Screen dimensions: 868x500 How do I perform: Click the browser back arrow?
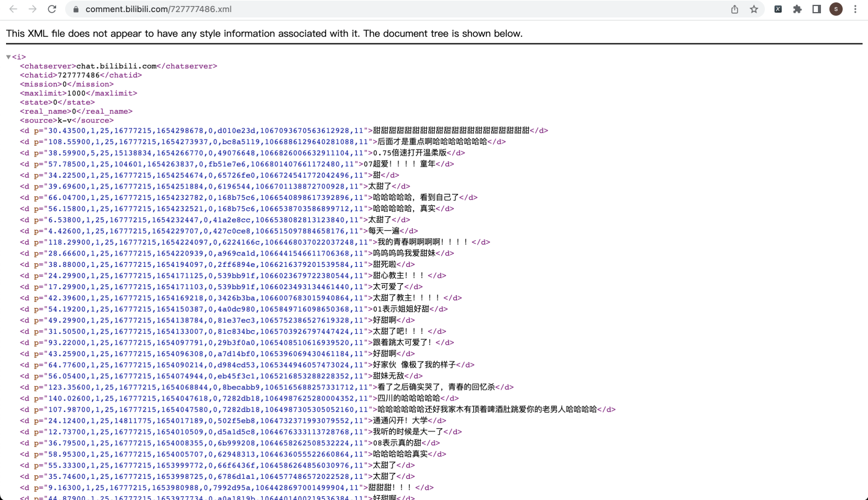tap(13, 9)
